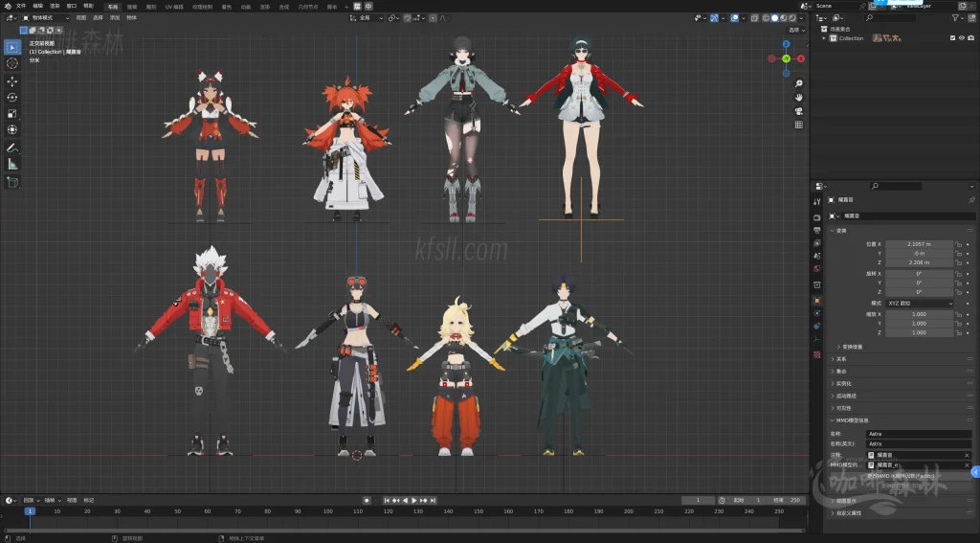This screenshot has width=980, height=543.
Task: Select the 3D Cursor tool
Action: (11, 63)
